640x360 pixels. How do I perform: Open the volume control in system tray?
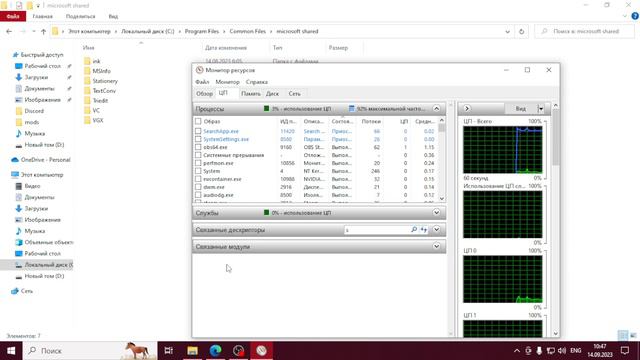(x=562, y=351)
